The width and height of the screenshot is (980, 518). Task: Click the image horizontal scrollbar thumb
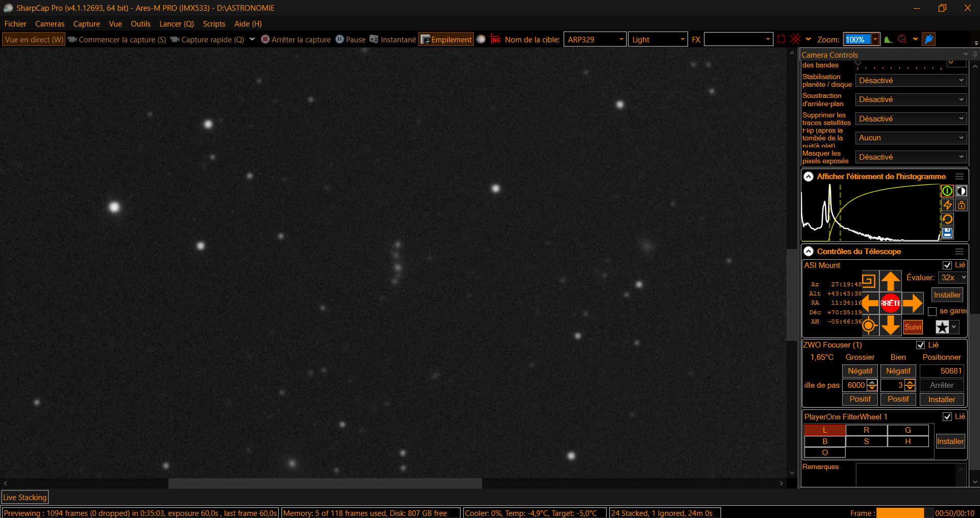(x=325, y=483)
